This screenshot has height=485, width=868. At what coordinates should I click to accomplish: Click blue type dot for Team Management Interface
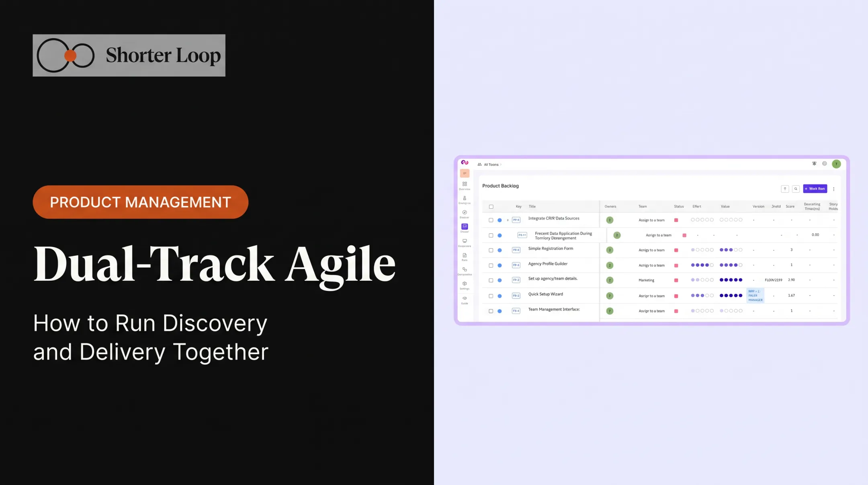pyautogui.click(x=500, y=311)
